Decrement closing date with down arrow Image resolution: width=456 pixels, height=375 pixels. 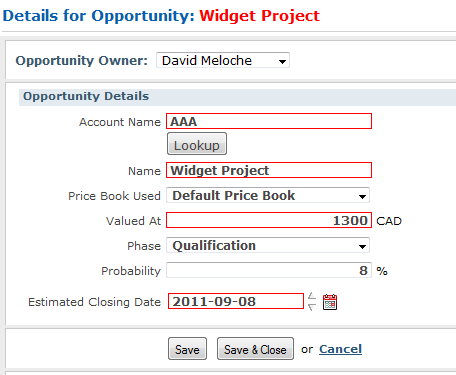(x=312, y=307)
